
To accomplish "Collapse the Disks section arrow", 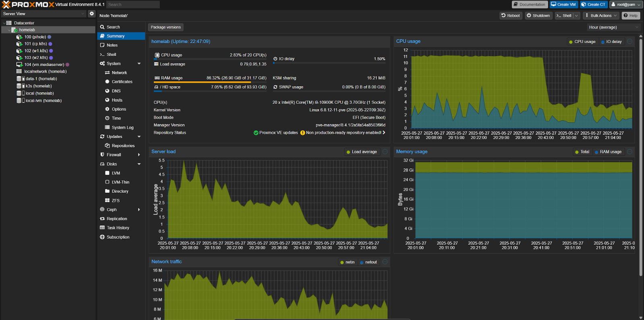I will pyautogui.click(x=139, y=164).
